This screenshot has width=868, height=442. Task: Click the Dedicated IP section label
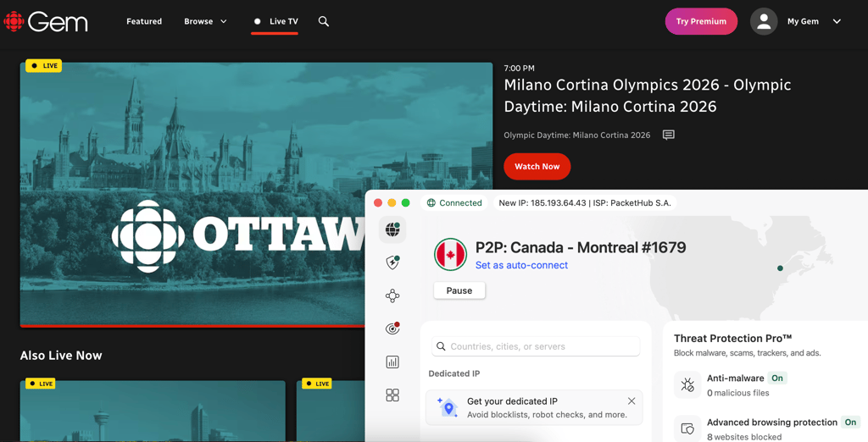454,374
